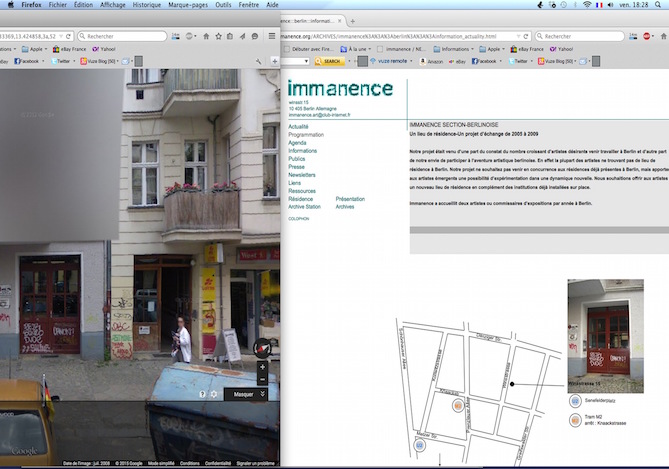Open Street View help question mark

[x=203, y=394]
